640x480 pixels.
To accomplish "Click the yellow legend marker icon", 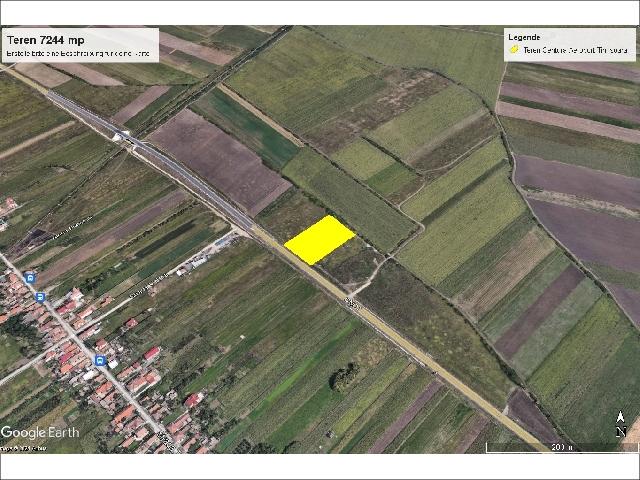I will tap(513, 48).
